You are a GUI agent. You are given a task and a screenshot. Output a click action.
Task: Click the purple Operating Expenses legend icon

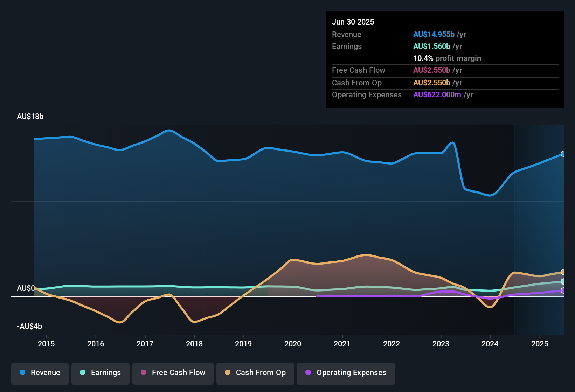click(307, 373)
